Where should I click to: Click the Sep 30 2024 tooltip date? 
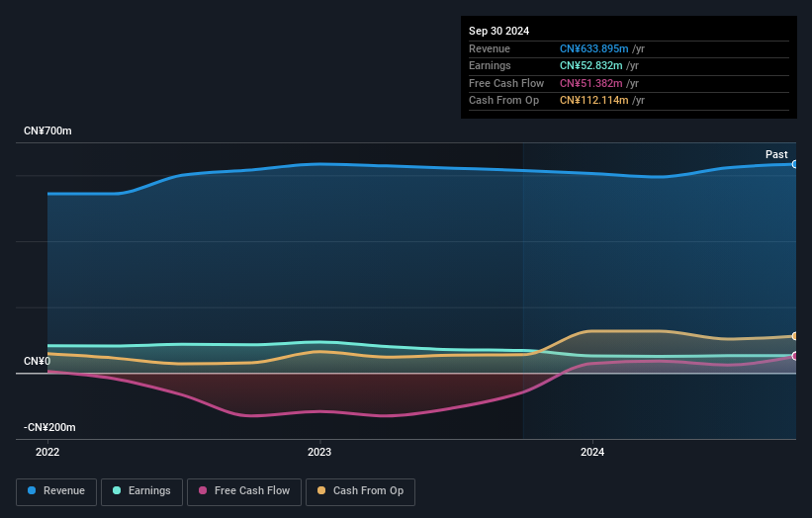click(x=498, y=31)
